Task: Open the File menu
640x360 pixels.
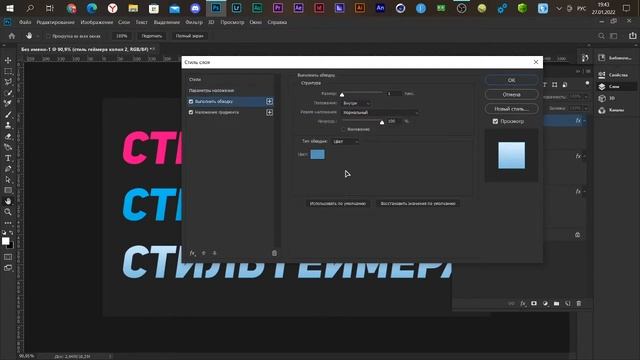Action: tap(25, 22)
